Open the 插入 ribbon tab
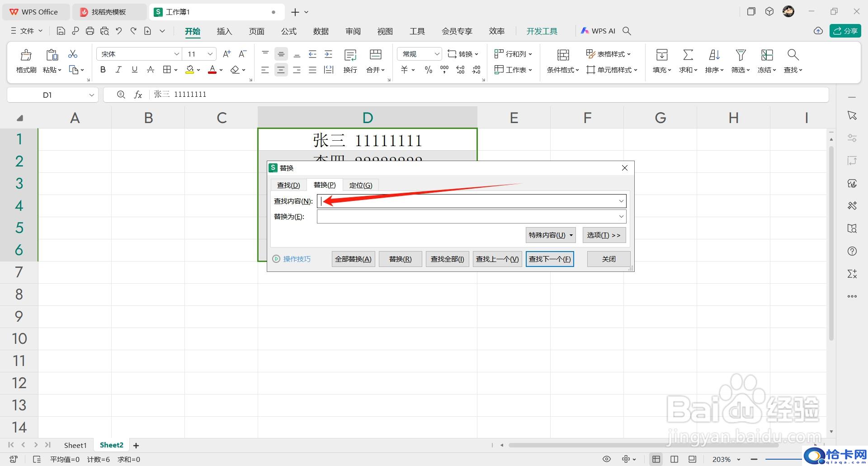This screenshot has width=868, height=466. pyautogui.click(x=224, y=31)
